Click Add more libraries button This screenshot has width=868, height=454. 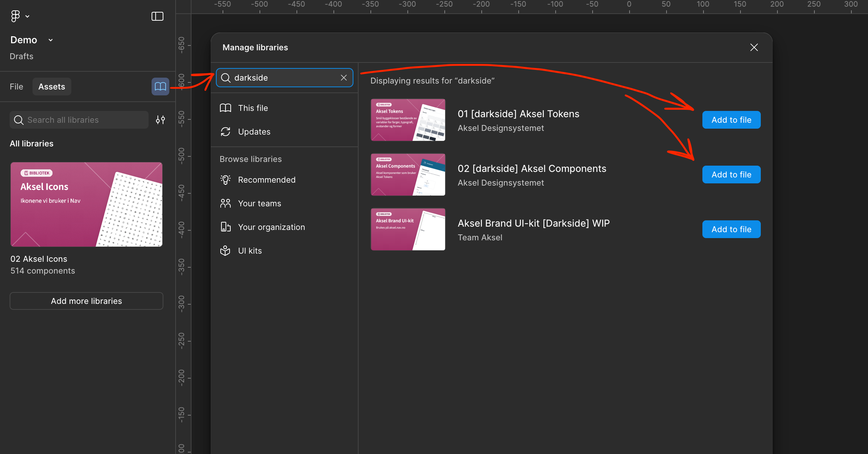(x=87, y=301)
